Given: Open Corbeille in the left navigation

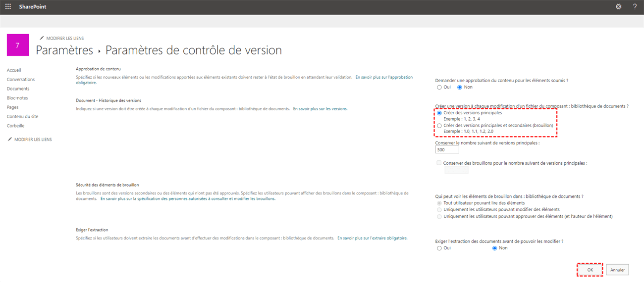Looking at the screenshot, I should [16, 126].
